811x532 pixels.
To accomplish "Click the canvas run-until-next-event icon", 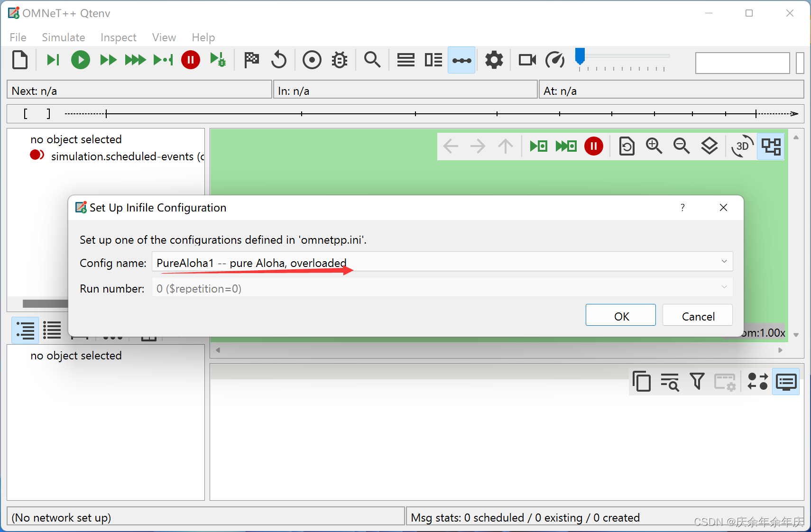I will 539,146.
